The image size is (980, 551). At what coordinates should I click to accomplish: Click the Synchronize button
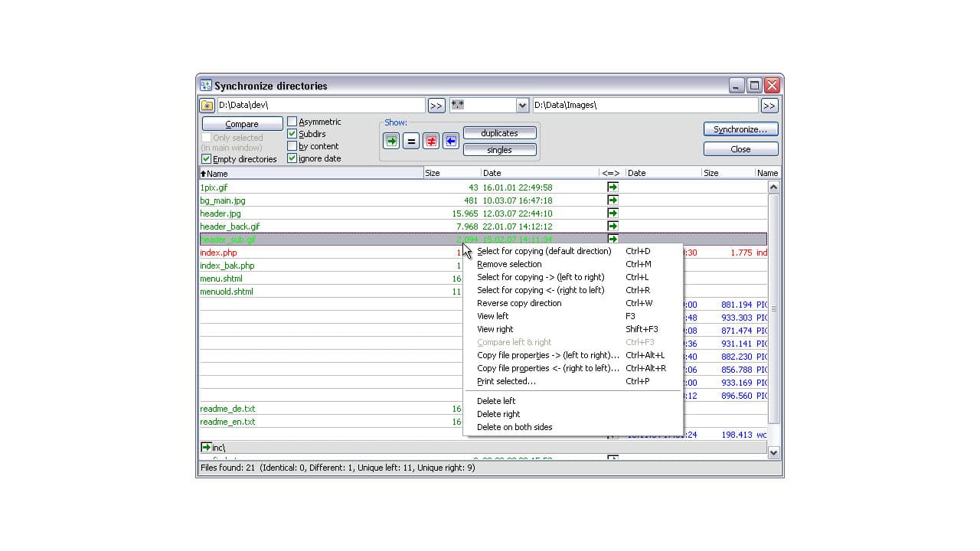click(740, 129)
